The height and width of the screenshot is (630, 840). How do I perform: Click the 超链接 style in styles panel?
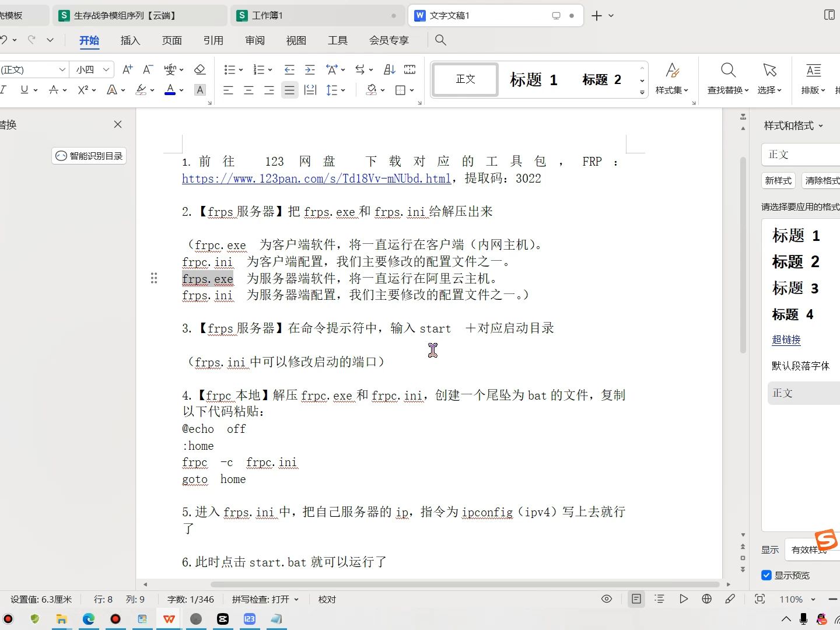tap(786, 339)
